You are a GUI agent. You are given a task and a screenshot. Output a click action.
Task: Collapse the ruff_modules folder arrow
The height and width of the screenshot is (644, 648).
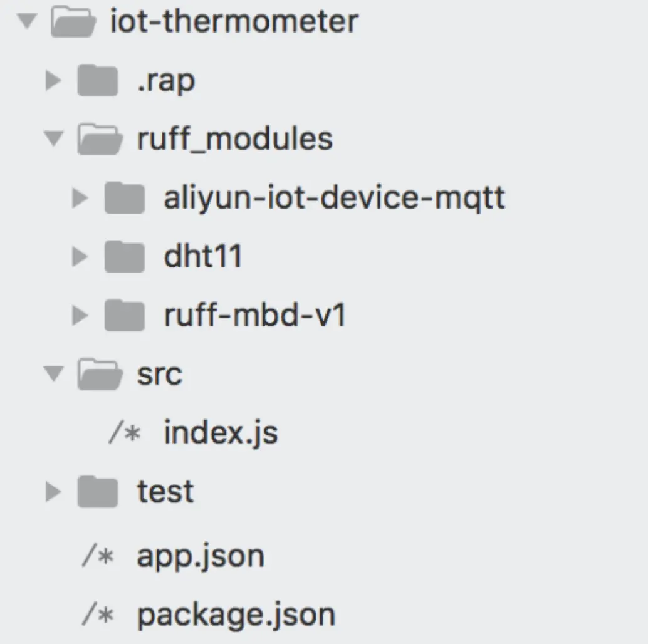click(x=55, y=140)
